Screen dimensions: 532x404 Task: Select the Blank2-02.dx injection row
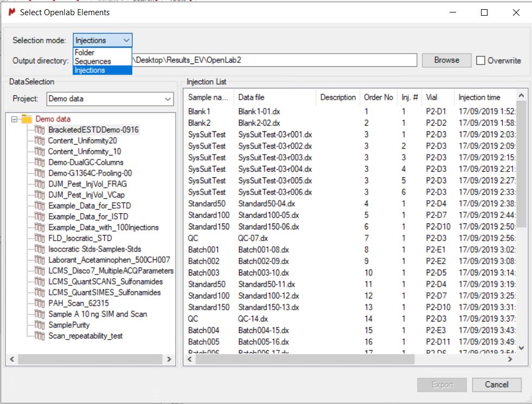(350, 123)
